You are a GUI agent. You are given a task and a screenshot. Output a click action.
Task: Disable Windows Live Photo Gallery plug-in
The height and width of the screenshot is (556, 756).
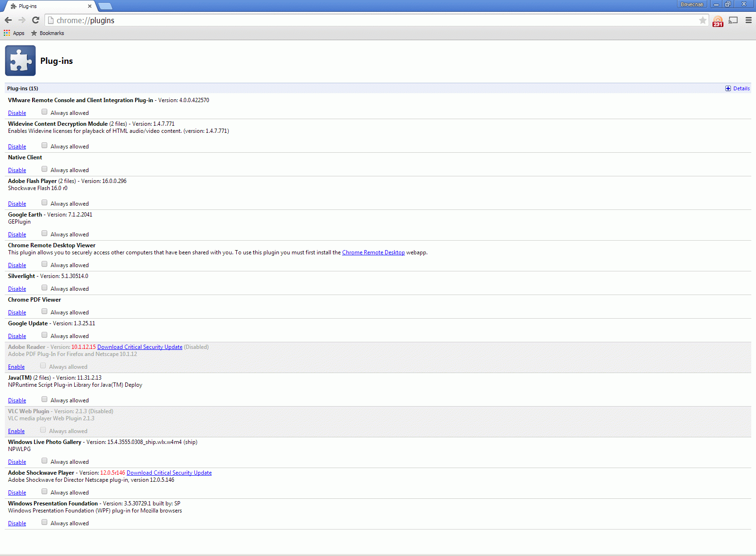pos(17,462)
